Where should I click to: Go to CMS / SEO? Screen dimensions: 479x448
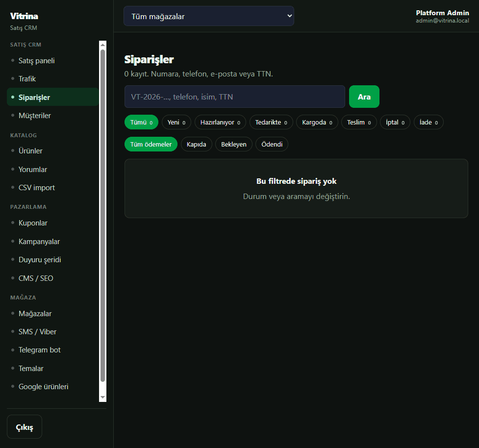pyautogui.click(x=52, y=278)
